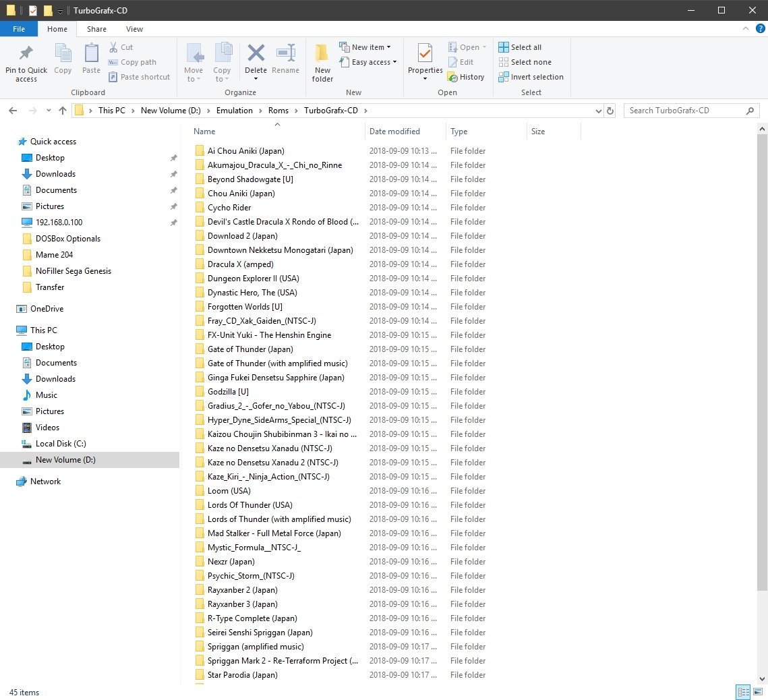This screenshot has width=768, height=700.
Task: Open the recent locations dropdown arrow
Action: click(x=49, y=111)
